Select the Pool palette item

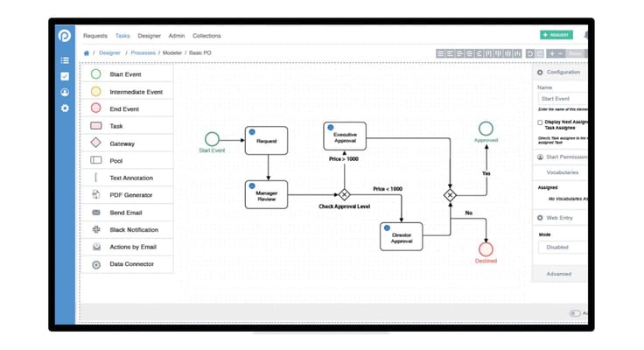pos(128,160)
